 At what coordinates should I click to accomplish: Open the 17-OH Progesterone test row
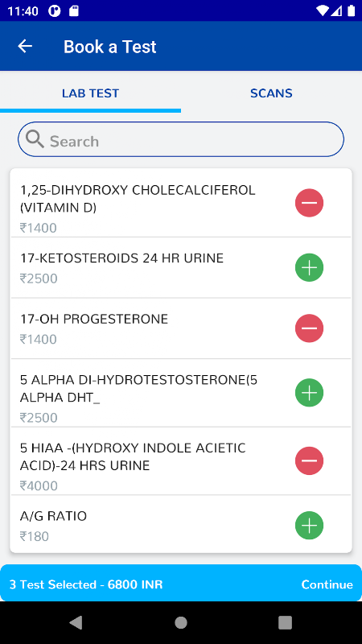tap(181, 328)
